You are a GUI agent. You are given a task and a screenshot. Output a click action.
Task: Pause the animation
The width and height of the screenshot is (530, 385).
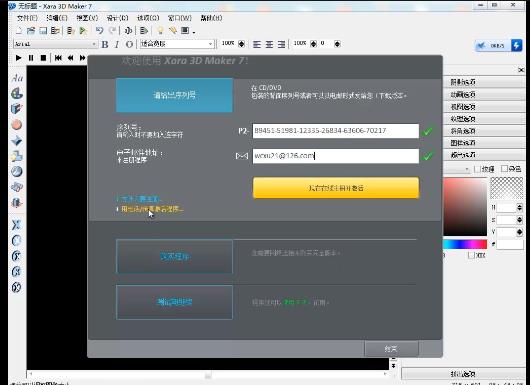click(x=31, y=58)
